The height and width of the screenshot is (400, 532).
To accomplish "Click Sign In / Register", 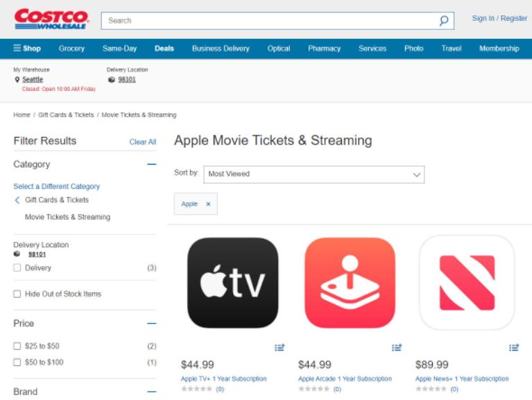I will pyautogui.click(x=499, y=18).
